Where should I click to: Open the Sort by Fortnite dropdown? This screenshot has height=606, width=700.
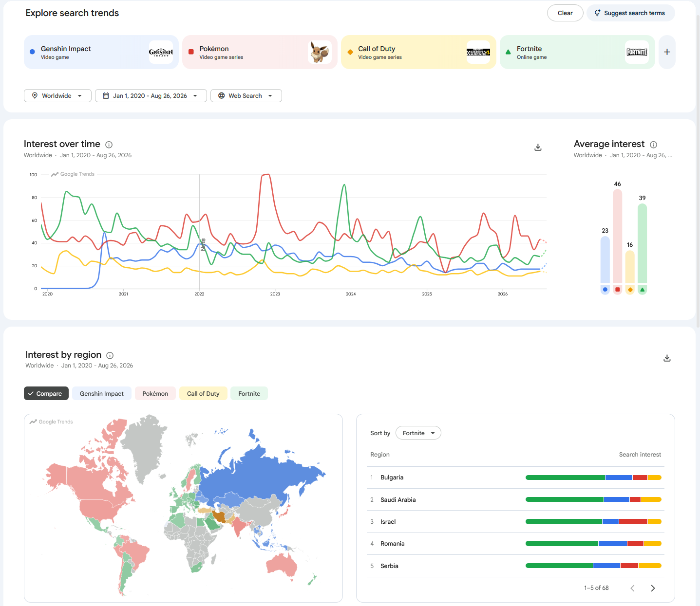[418, 433]
